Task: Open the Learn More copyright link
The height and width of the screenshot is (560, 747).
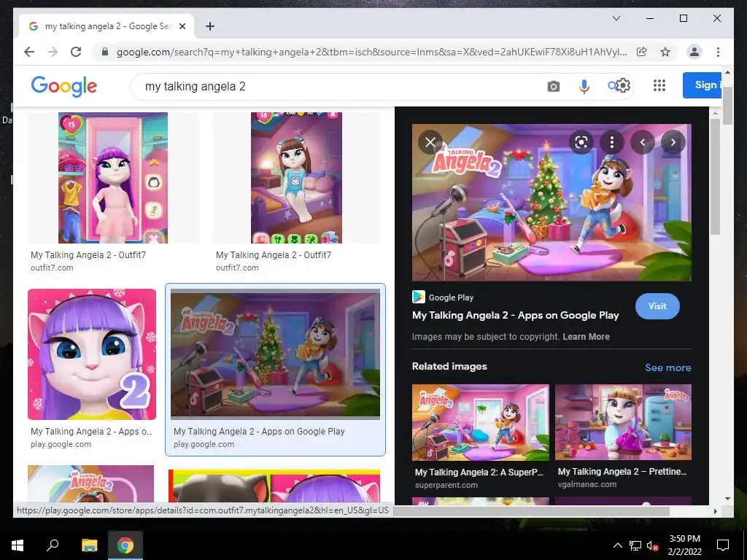Action: click(x=586, y=337)
